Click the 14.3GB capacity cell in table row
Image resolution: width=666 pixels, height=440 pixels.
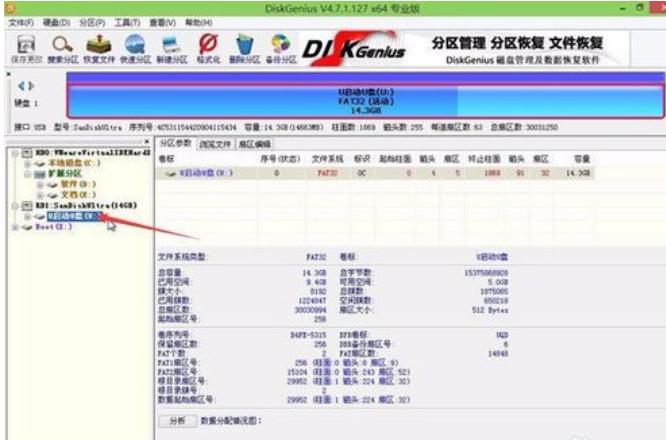click(578, 173)
